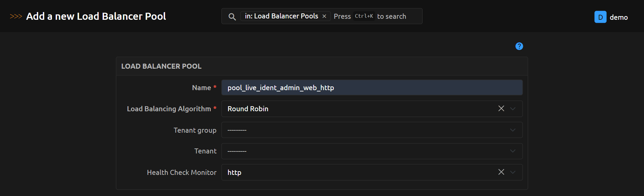This screenshot has width=644, height=196.
Task: Click the blue D user avatar
Action: [x=600, y=17]
